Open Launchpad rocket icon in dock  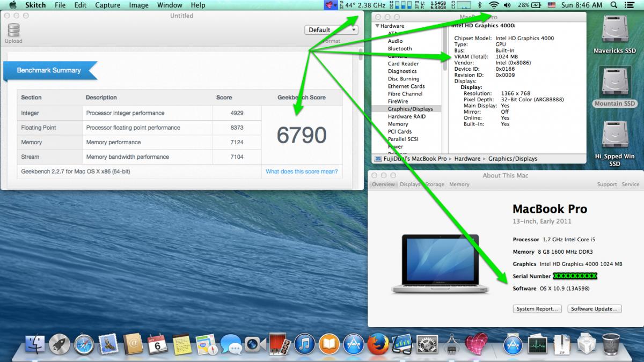[x=60, y=344]
